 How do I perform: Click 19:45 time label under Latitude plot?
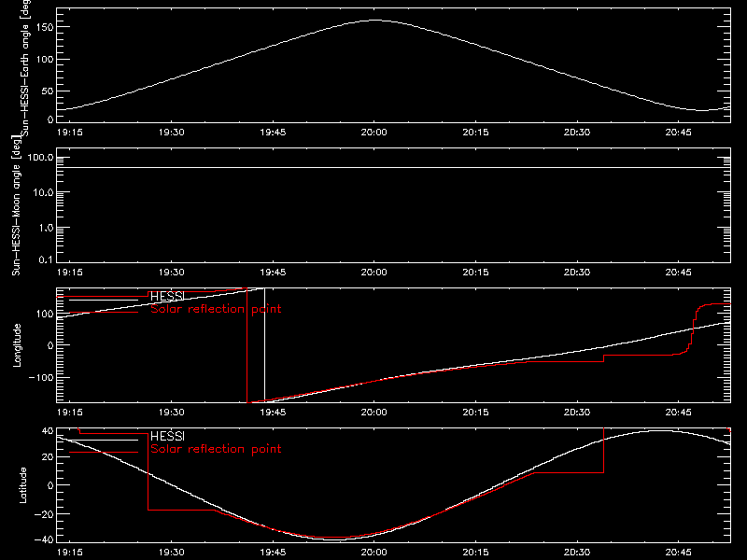tap(273, 553)
